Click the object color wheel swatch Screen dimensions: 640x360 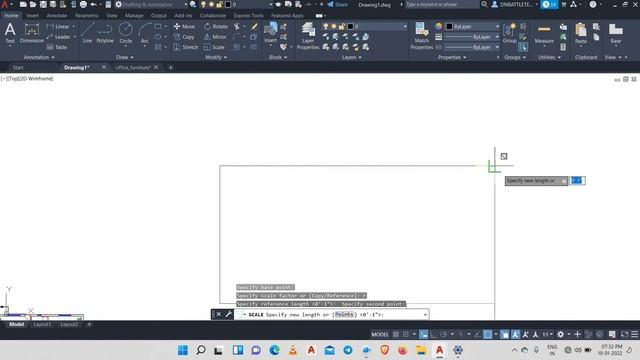tap(438, 26)
